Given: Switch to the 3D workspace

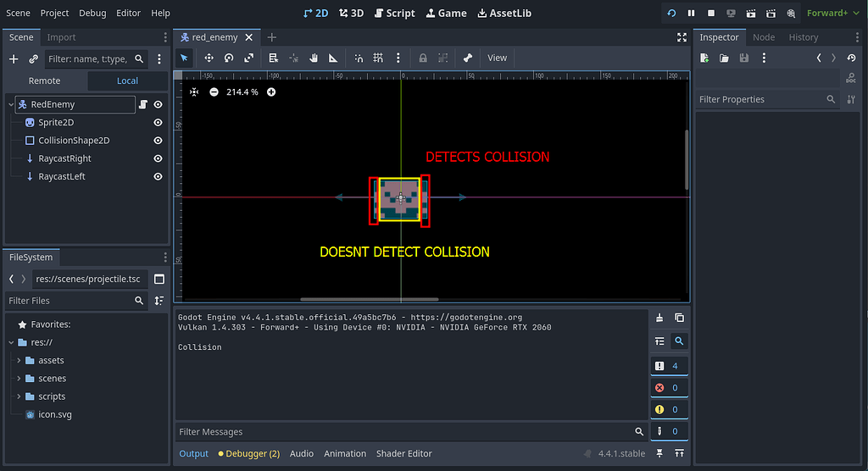Looking at the screenshot, I should [x=352, y=13].
